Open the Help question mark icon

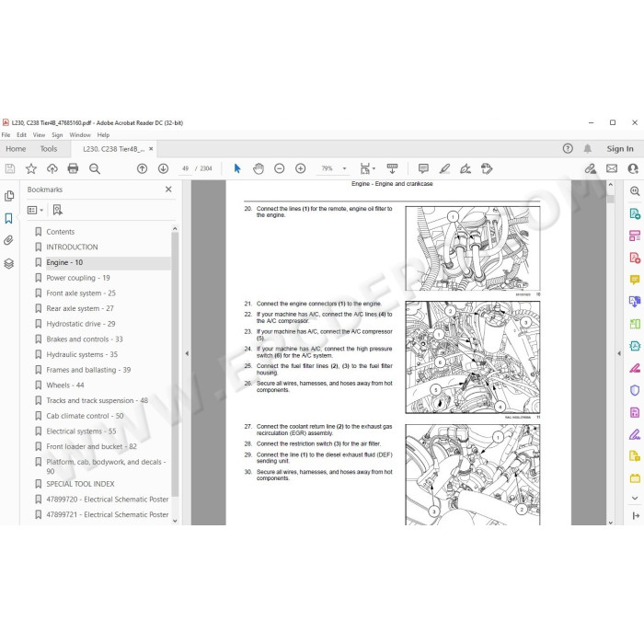click(x=568, y=149)
